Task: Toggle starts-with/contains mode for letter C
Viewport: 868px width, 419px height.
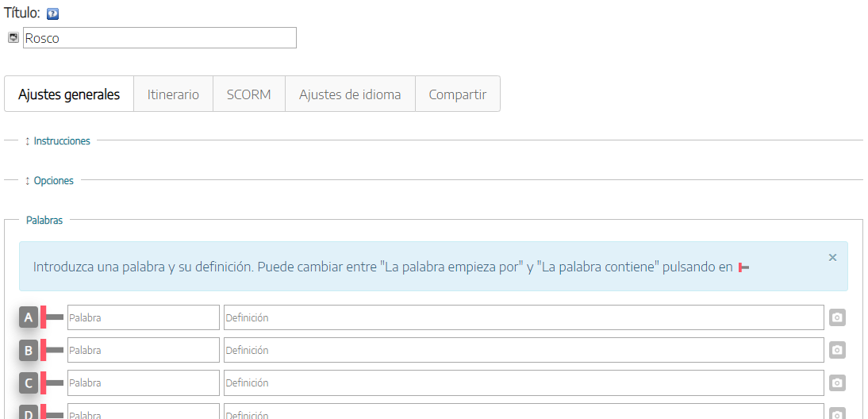Action: point(52,382)
